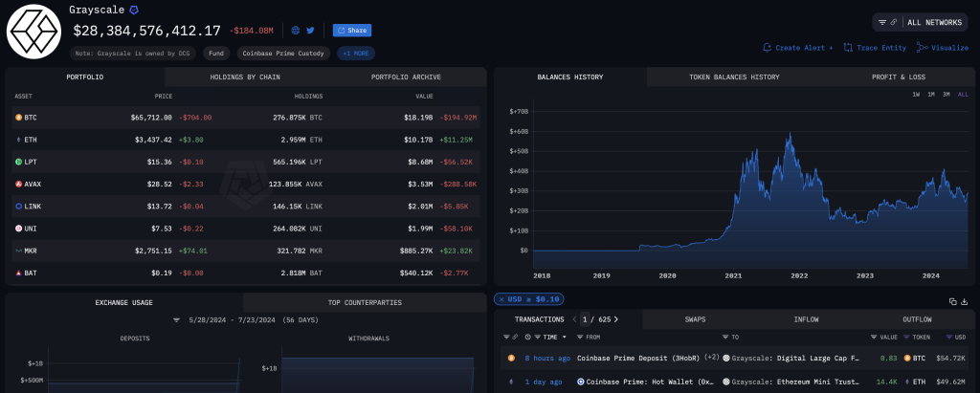Click the BTC coin icon in portfolio
980x393 pixels.
point(18,117)
